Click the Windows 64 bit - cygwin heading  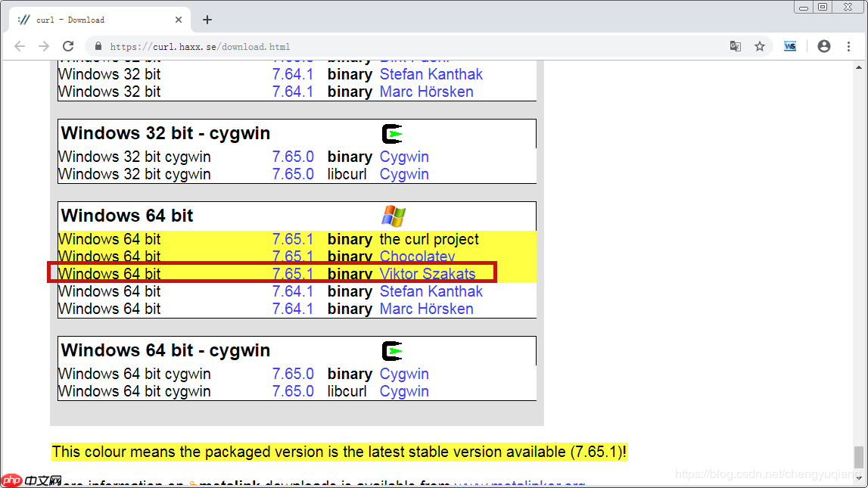[166, 350]
